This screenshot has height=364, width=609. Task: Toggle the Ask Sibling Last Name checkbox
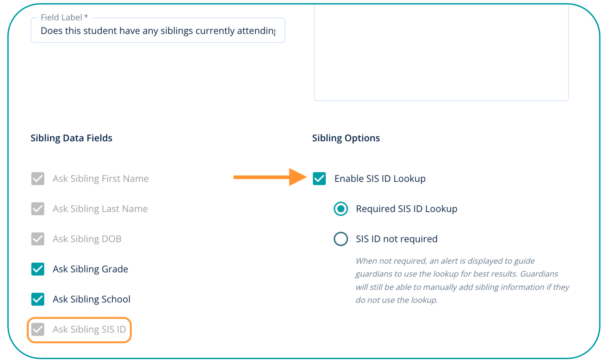coord(38,209)
